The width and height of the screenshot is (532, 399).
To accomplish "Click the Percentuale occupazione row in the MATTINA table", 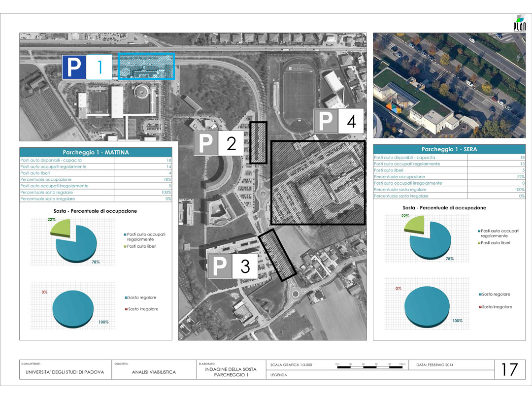I will pos(96,180).
